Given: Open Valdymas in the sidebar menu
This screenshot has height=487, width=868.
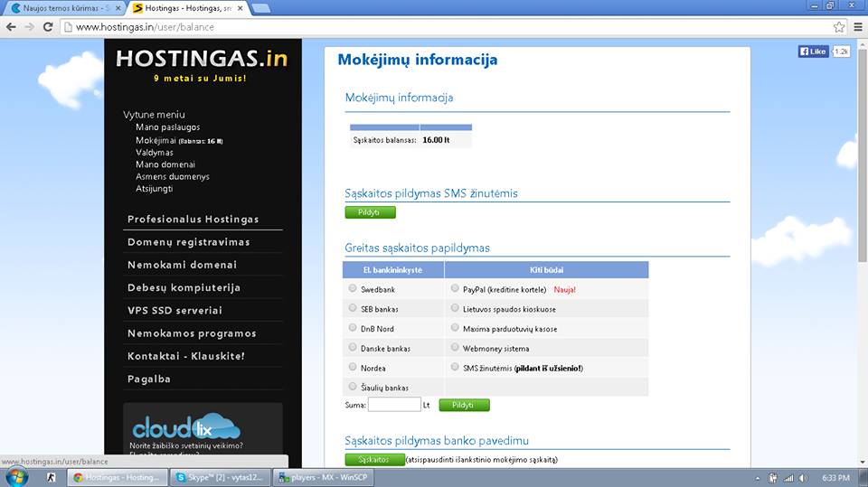Looking at the screenshot, I should [x=155, y=152].
